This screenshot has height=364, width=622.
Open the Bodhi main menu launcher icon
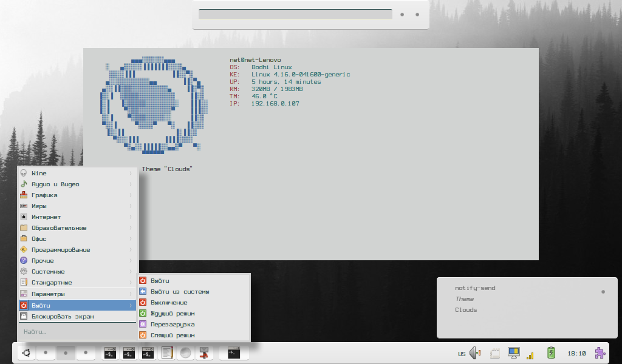27,352
